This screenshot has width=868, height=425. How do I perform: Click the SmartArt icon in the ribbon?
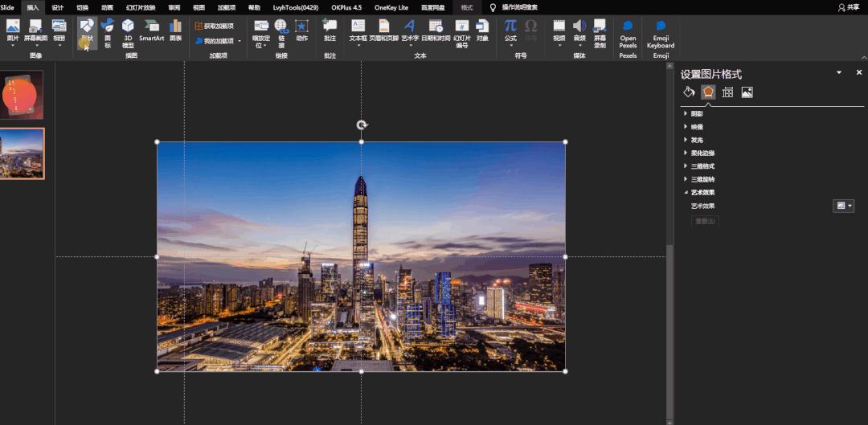coord(151,31)
